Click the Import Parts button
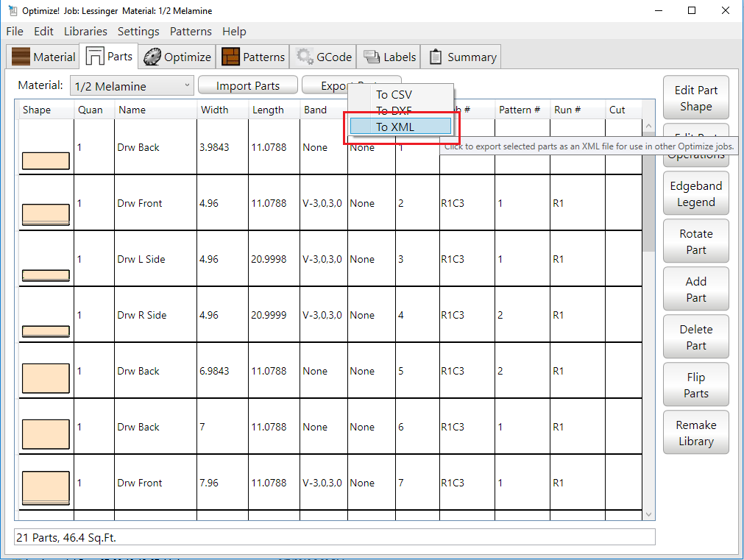This screenshot has width=744, height=560. pos(247,86)
